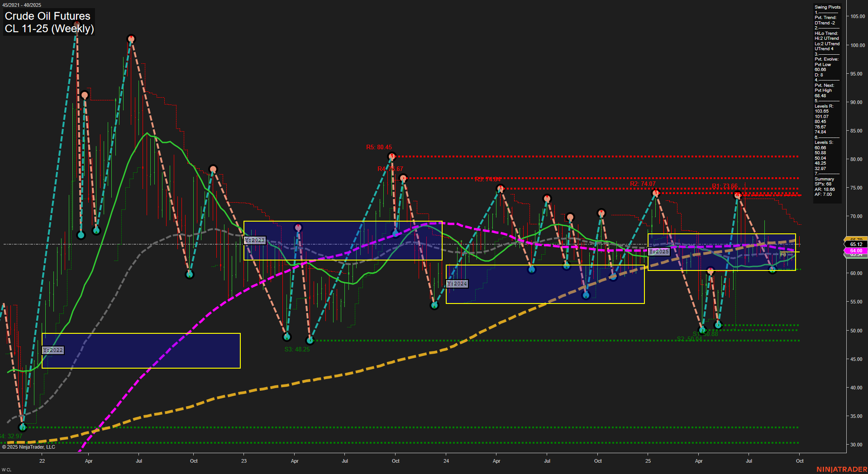Click the Y:2025 zone label
Image resolution: width=868 pixels, height=474 pixels.
coord(659,251)
